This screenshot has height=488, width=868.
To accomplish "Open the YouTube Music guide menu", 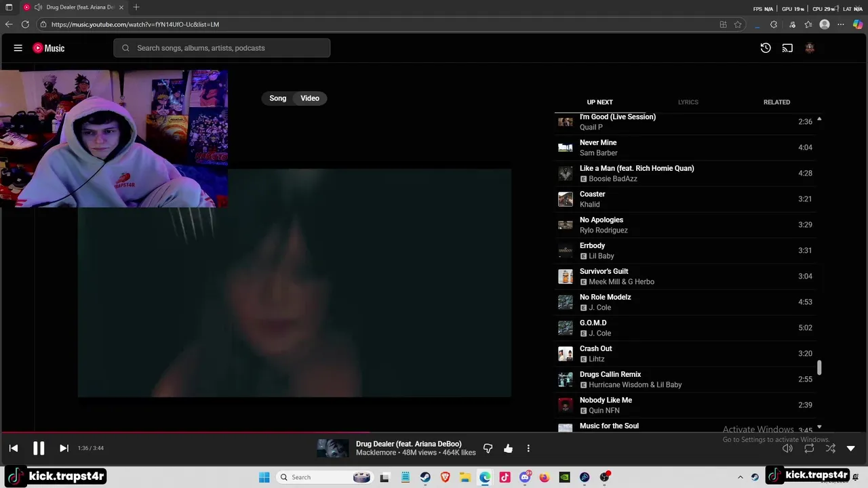I will (x=18, y=48).
